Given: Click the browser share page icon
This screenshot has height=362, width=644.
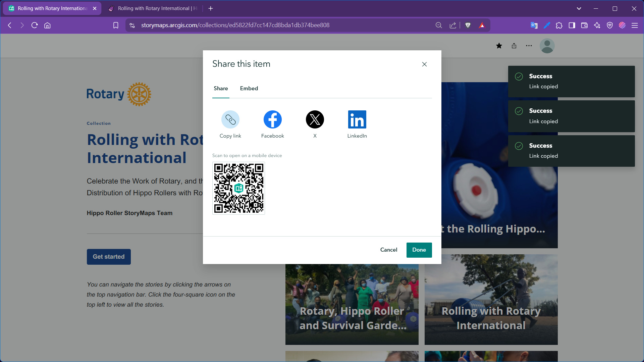Looking at the screenshot, I should point(453,25).
